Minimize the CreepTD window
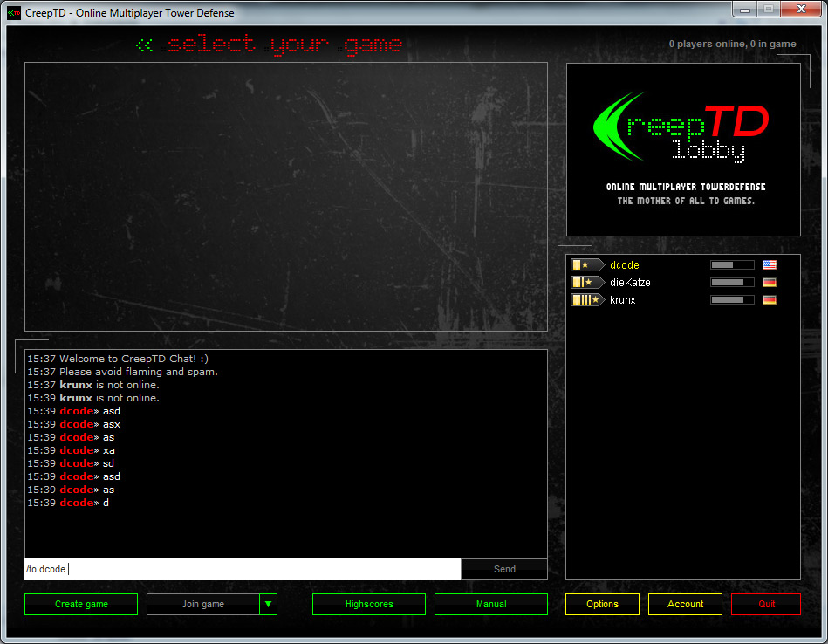 pos(745,9)
